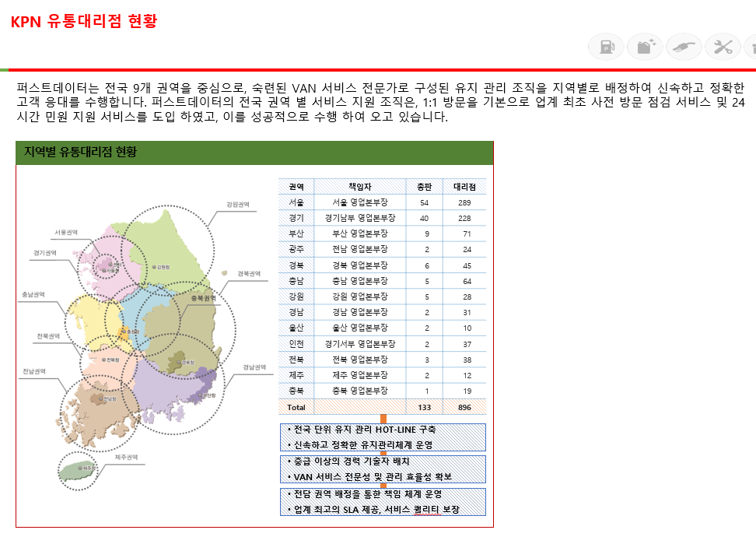The width and height of the screenshot is (756, 537).
Task: Click the '권역' table column header
Action: (296, 187)
